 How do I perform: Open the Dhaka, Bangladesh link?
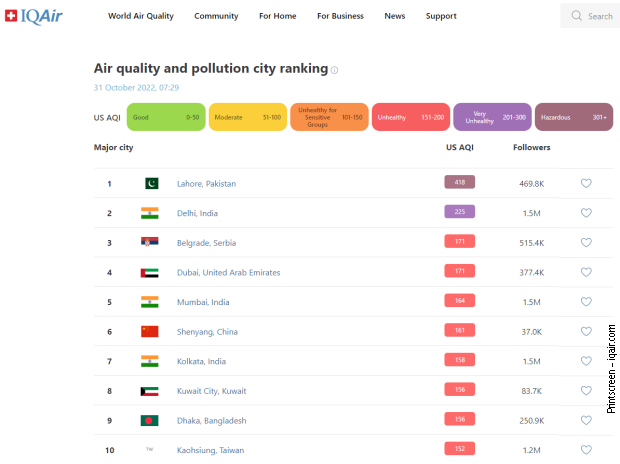(212, 420)
